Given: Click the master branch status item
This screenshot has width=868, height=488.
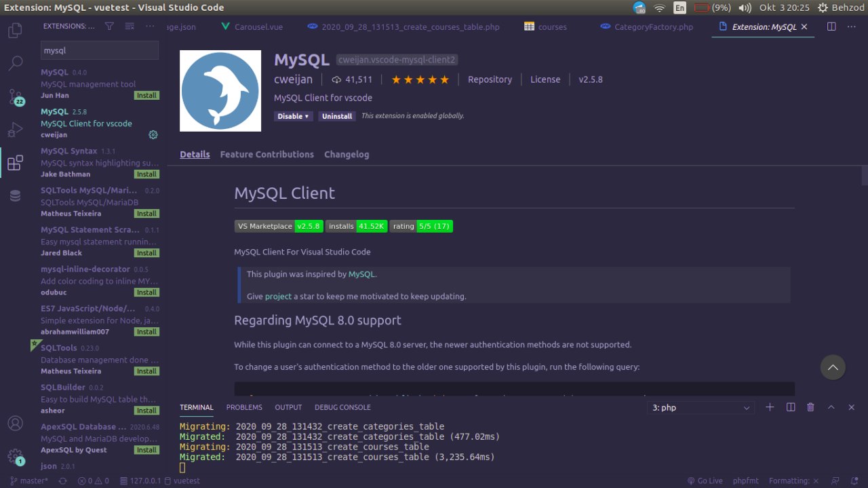Looking at the screenshot, I should click(x=28, y=481).
